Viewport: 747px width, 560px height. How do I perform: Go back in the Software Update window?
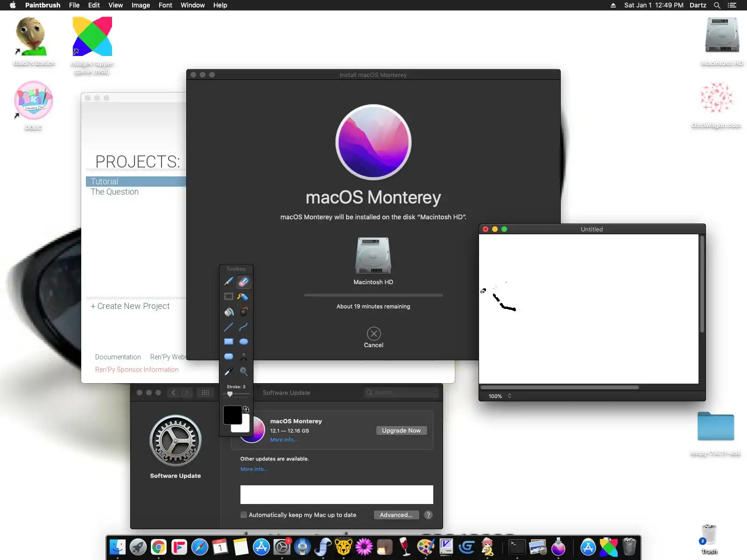coord(174,392)
